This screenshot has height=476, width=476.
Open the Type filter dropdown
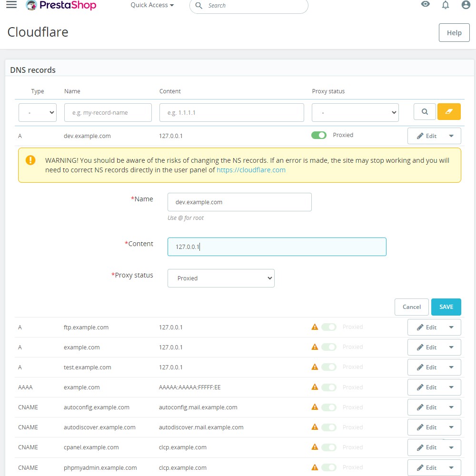click(x=38, y=113)
